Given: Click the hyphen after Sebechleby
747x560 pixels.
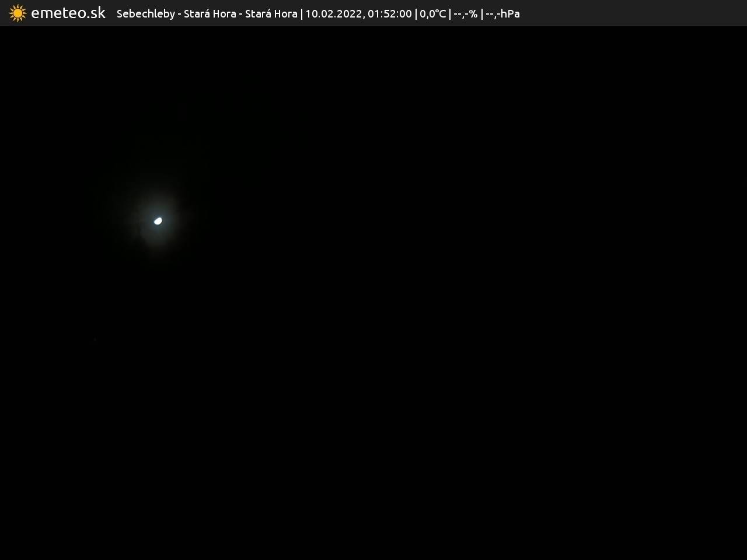Looking at the screenshot, I should (179, 13).
